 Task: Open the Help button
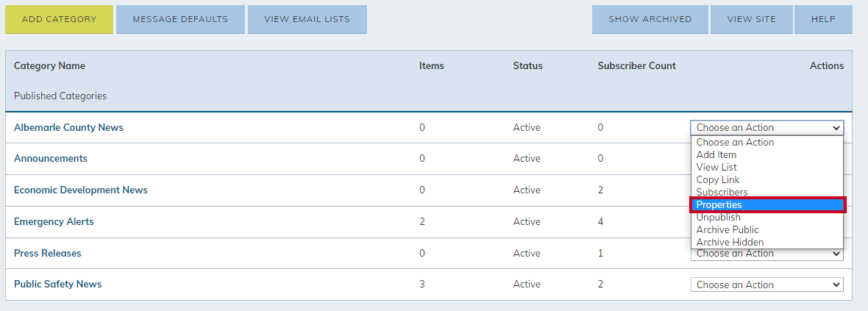[823, 19]
